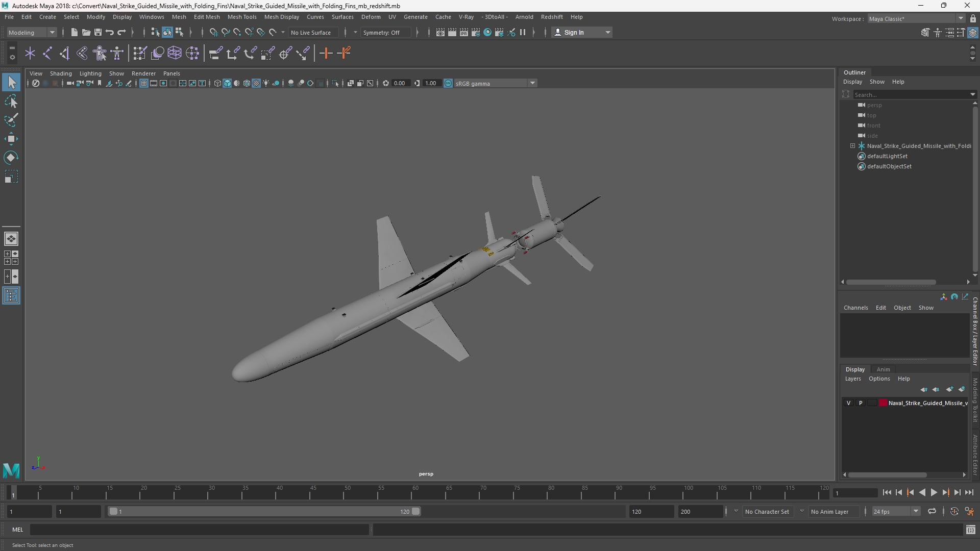980x551 pixels.
Task: Click frame 60 on the timeline
Action: click(x=415, y=493)
